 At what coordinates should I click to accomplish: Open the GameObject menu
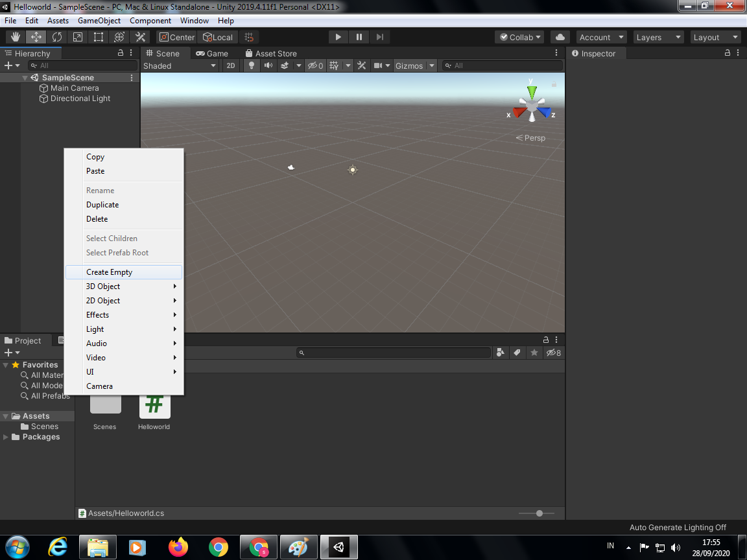click(x=99, y=21)
